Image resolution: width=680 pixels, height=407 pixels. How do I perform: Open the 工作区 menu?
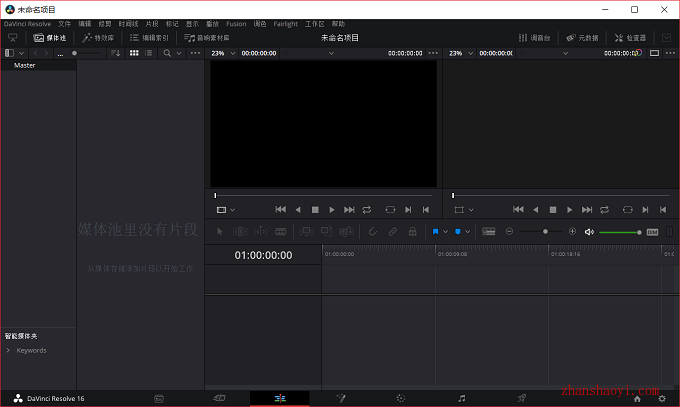tap(314, 24)
